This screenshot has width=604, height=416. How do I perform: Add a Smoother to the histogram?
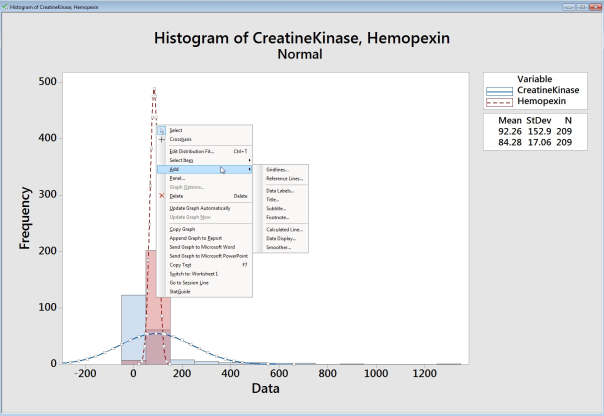pyautogui.click(x=278, y=246)
